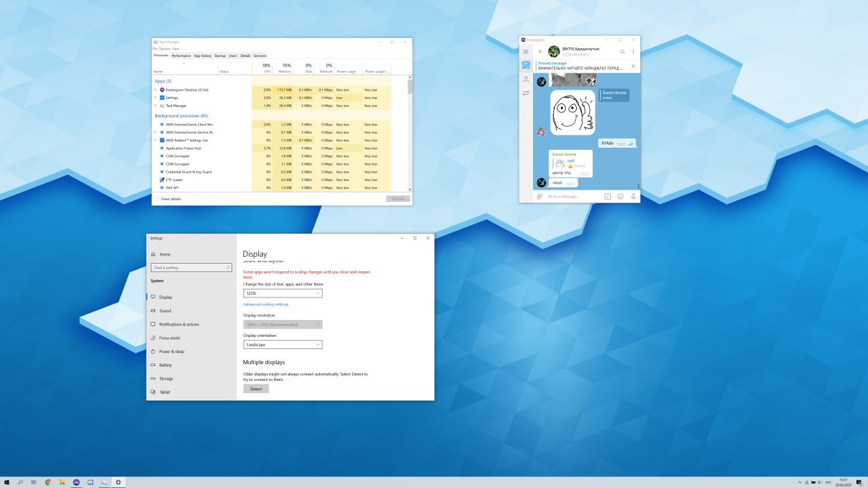Attach a file with the paperclip icon
868x488 pixels.
pos(539,196)
